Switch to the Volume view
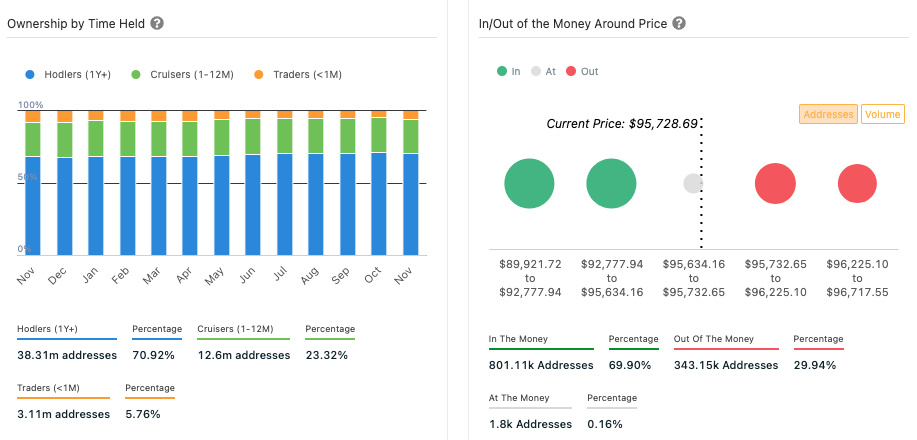The height and width of the screenshot is (440, 917). 882,114
